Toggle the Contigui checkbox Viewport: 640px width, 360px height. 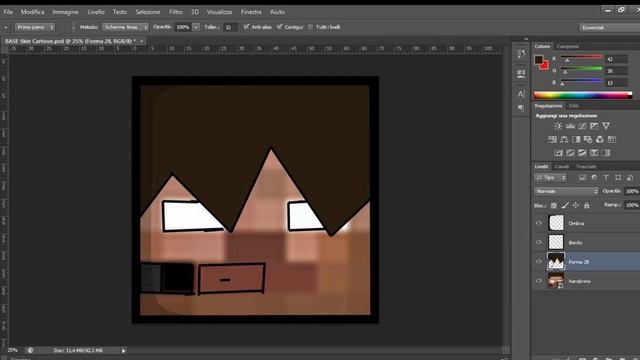pos(280,27)
